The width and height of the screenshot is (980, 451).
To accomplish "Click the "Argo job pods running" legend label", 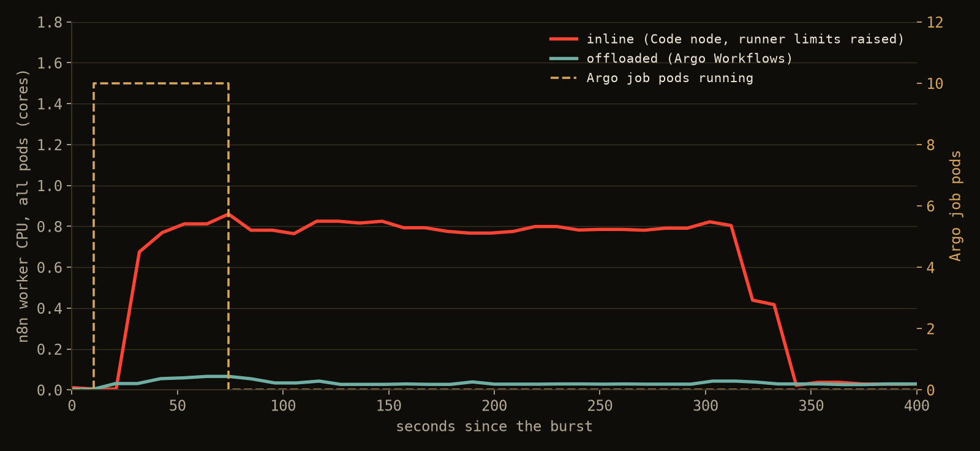I will tap(670, 78).
